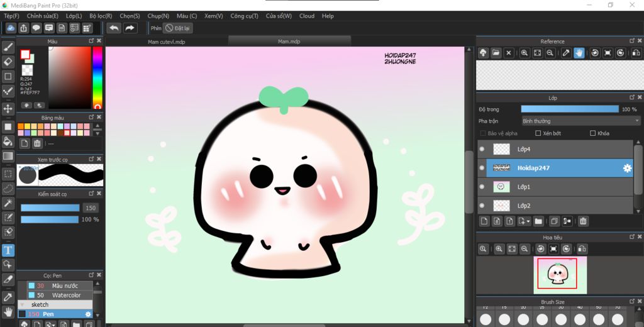Viewport: 644px width, 327px height.
Task: Click the cloud save toolbar icon
Action: tap(11, 28)
